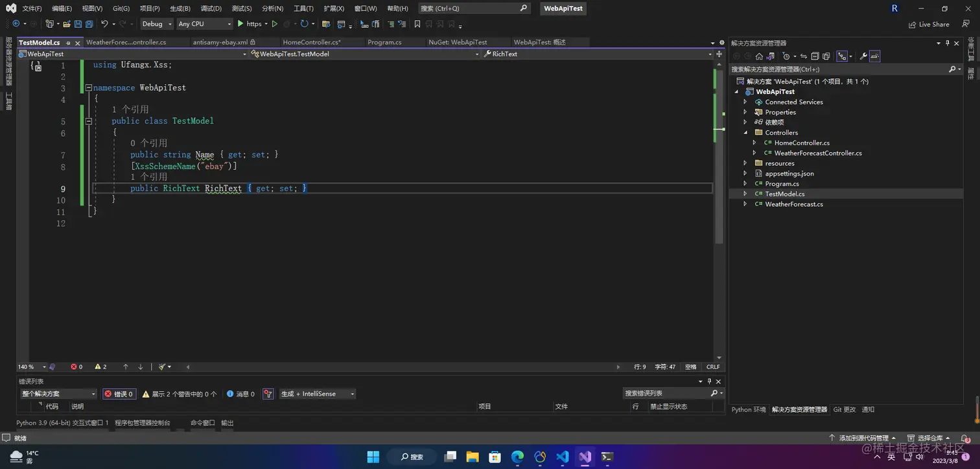Expand the Properties node in Solution Explorer
The image size is (980, 469).
[x=745, y=112]
